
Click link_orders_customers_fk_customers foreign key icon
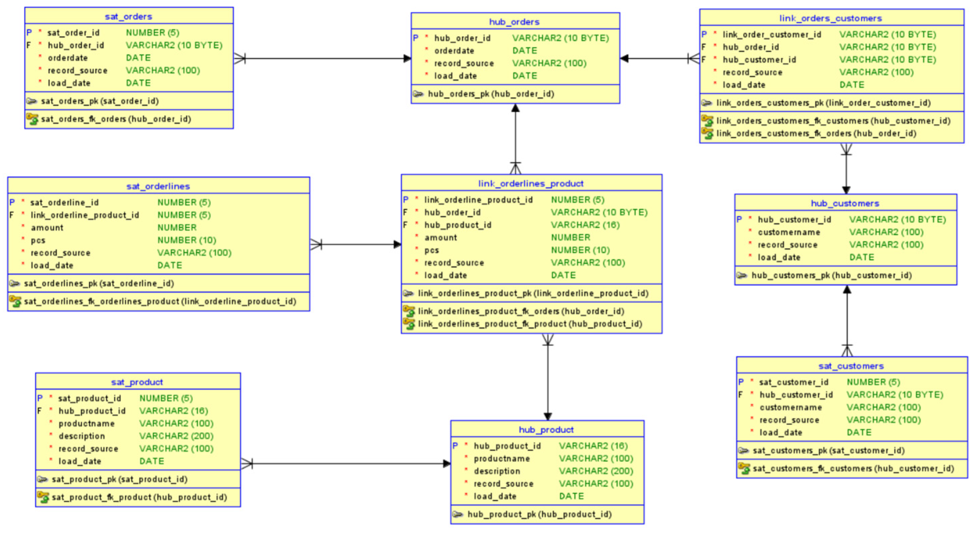[707, 120]
